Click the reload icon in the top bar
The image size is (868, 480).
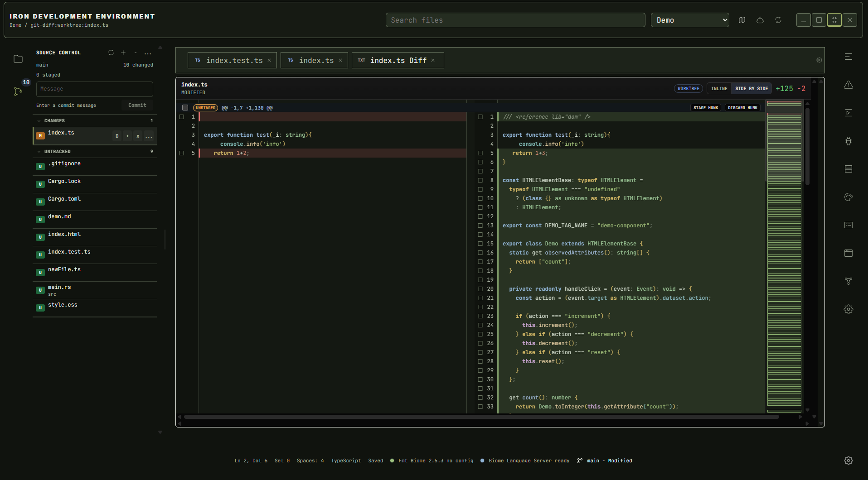pos(778,20)
